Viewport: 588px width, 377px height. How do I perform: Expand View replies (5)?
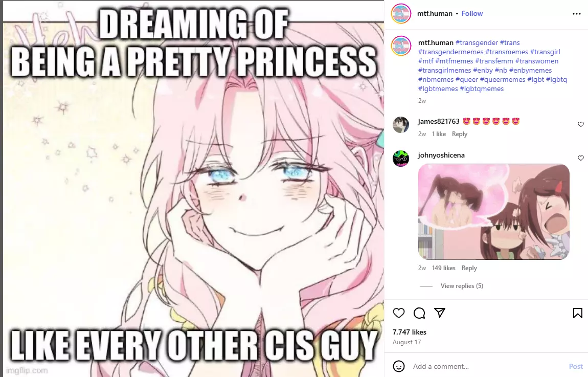(462, 286)
